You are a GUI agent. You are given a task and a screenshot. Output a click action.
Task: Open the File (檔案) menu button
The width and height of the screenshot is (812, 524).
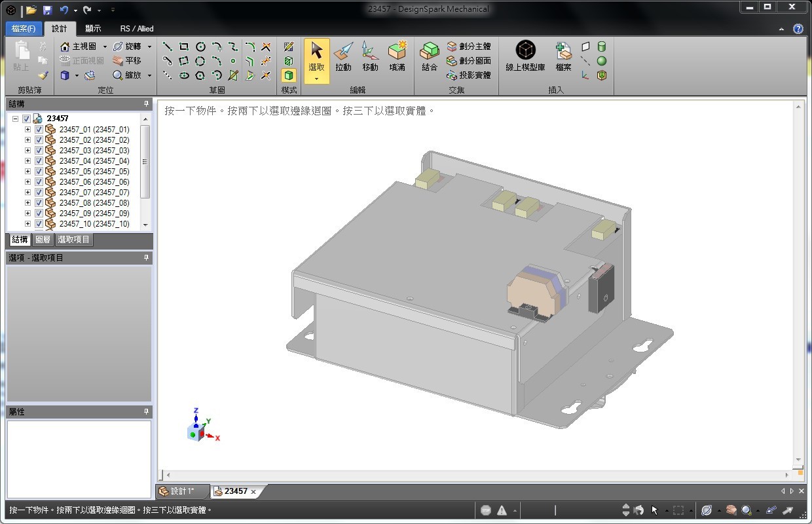(24, 29)
